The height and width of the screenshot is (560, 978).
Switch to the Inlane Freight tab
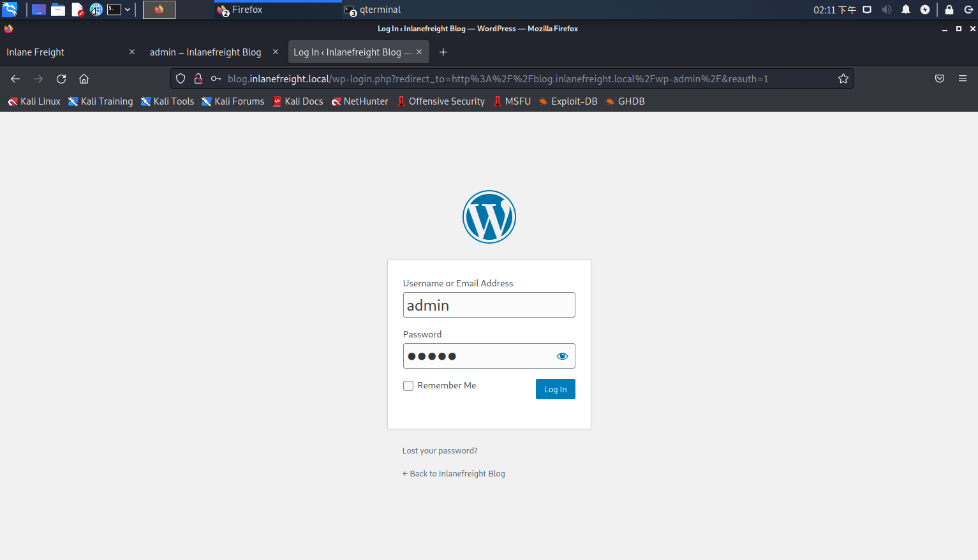pyautogui.click(x=70, y=52)
